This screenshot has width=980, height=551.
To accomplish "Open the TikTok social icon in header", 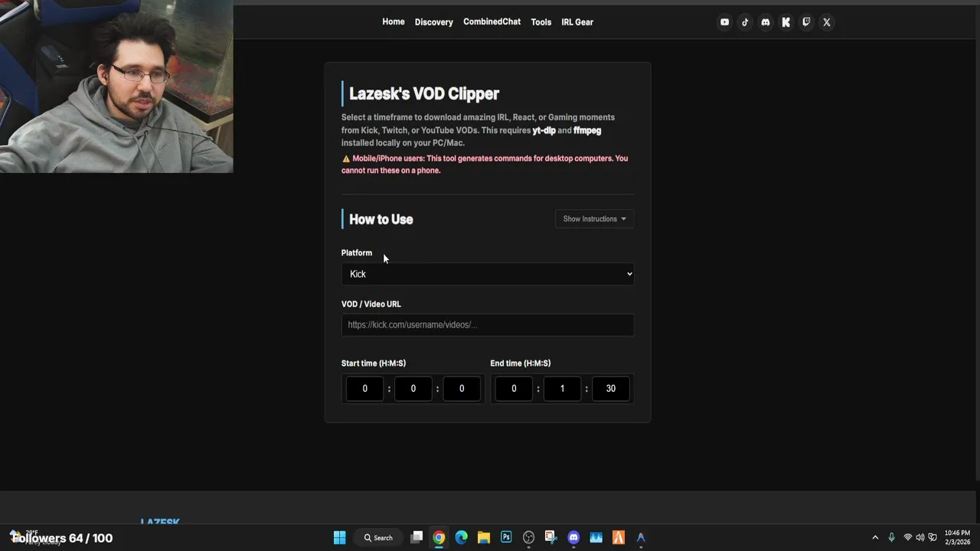I will coord(745,22).
